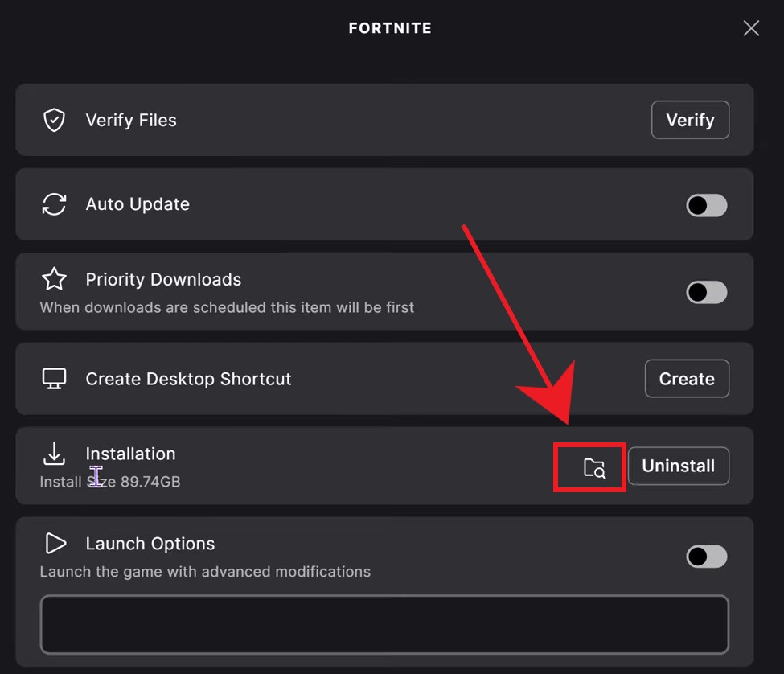Click the Install Size 89.74GB text
The height and width of the screenshot is (674, 784).
110,482
